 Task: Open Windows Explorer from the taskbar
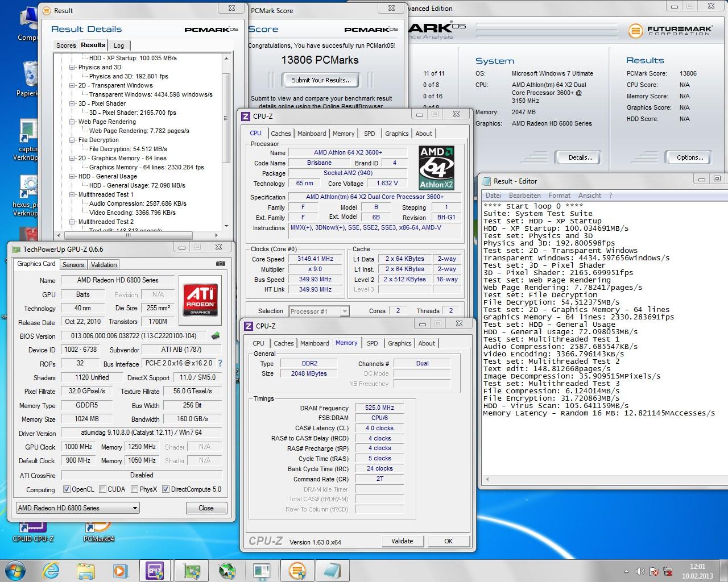pyautogui.click(x=85, y=570)
